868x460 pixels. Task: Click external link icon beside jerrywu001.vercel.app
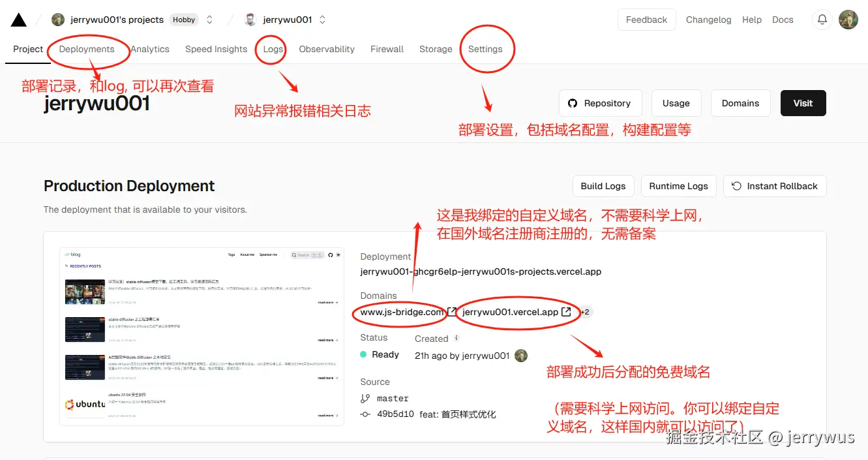(x=566, y=312)
